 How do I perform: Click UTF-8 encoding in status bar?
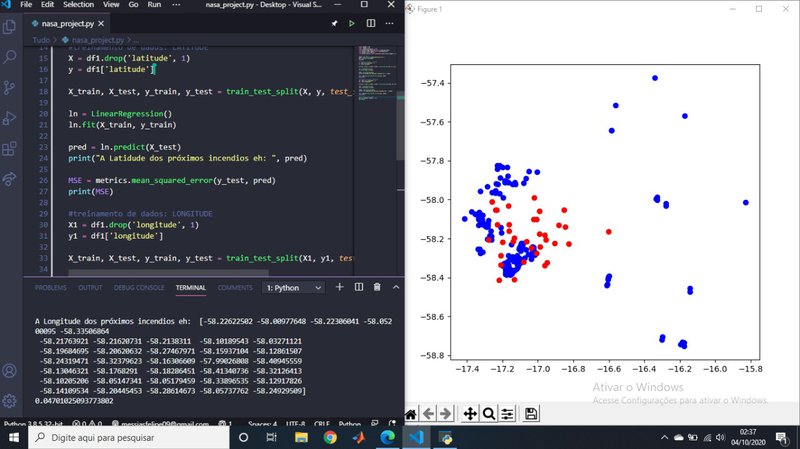(295, 423)
